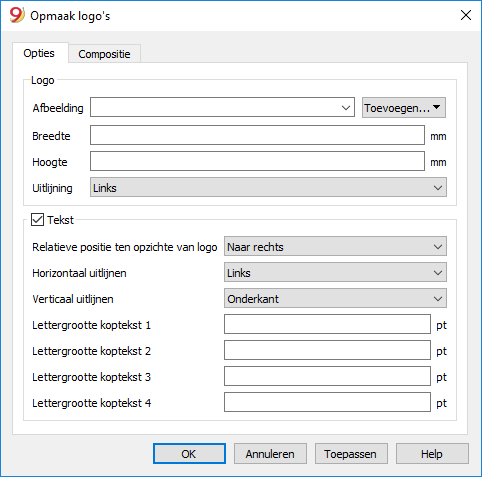The image size is (482, 478).
Task: Focus the Hoogte input field
Action: coord(257,161)
